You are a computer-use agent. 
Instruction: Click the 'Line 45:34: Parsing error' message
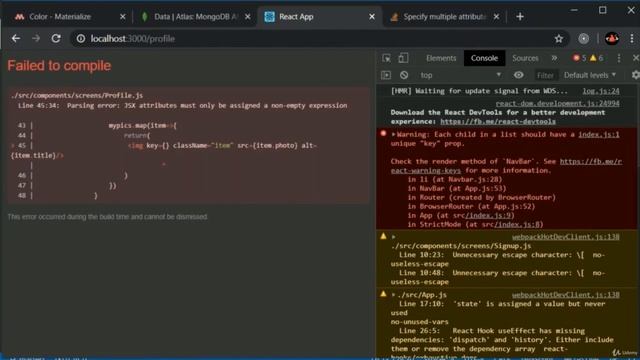click(x=182, y=105)
